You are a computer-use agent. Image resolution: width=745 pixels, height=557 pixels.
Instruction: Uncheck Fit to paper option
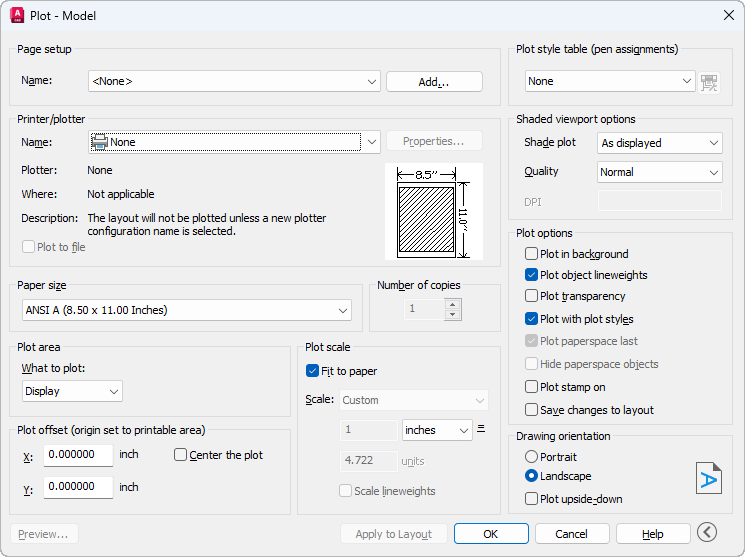click(313, 371)
